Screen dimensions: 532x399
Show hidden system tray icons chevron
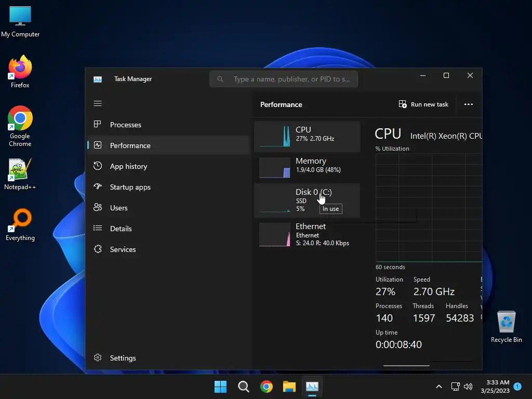point(438,387)
